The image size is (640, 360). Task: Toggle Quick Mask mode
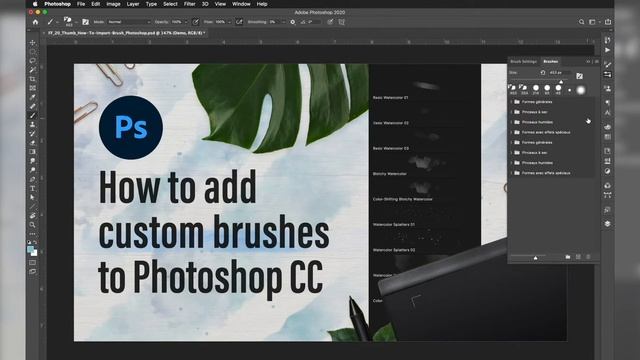click(x=32, y=262)
